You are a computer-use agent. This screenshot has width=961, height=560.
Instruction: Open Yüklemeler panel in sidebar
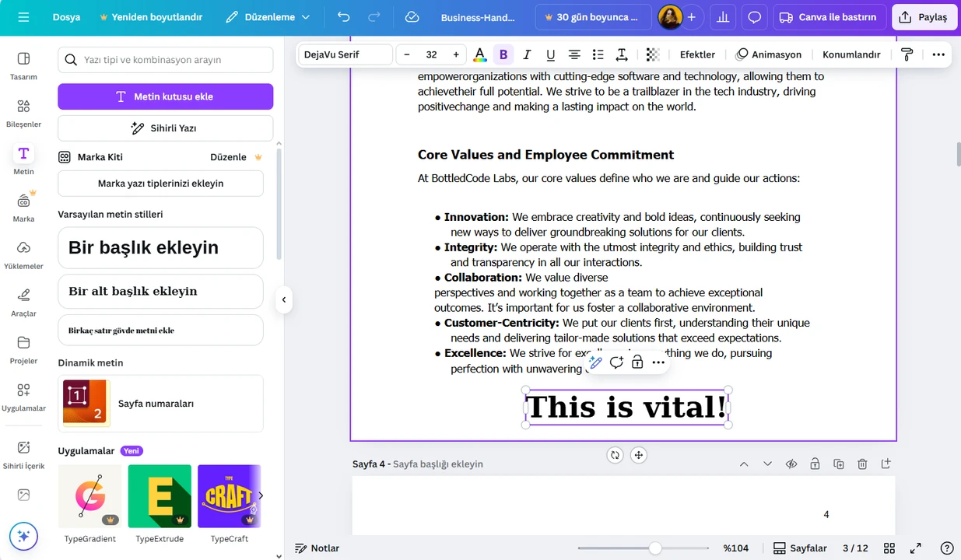point(23,254)
